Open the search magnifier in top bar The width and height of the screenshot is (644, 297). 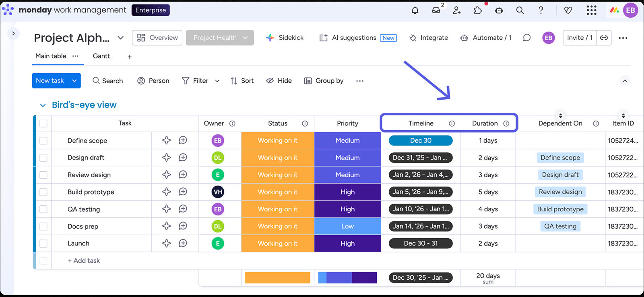[x=520, y=10]
